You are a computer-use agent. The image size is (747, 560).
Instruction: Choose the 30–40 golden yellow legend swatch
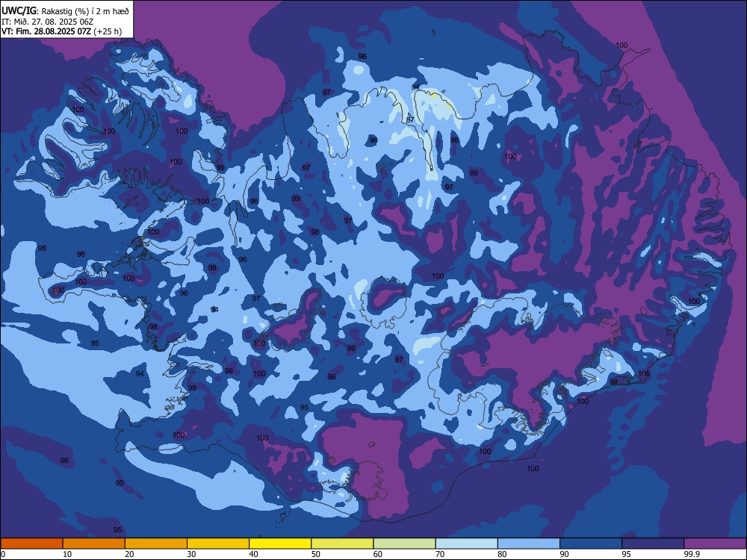click(218, 544)
